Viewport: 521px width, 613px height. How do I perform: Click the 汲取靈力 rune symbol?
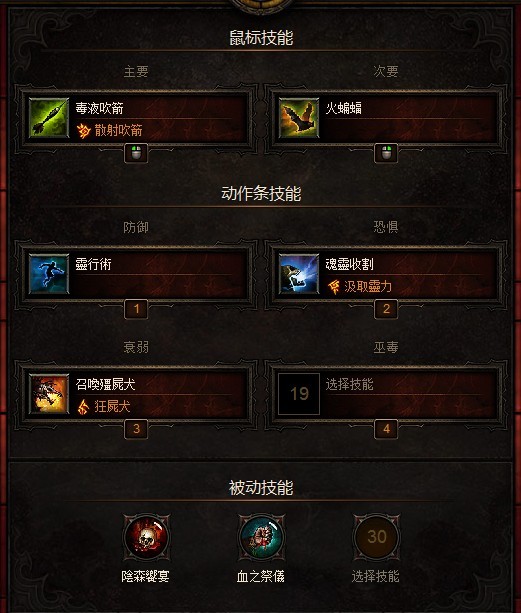[x=333, y=287]
